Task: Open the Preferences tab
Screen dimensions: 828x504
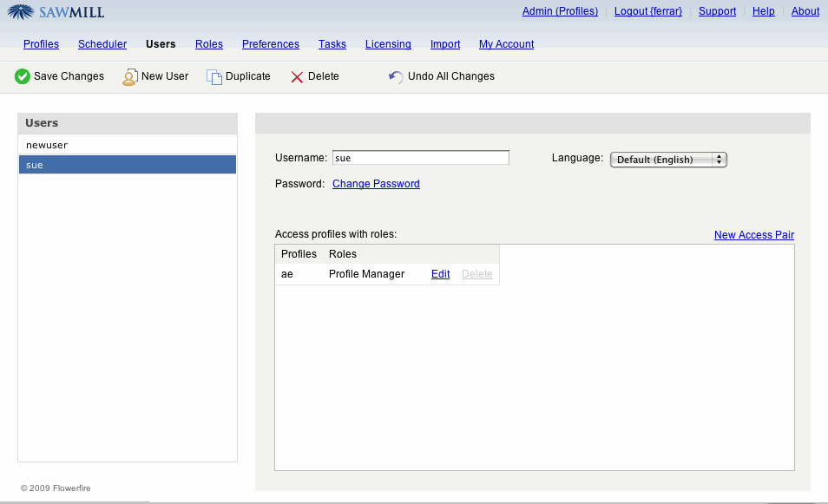Action: pos(271,44)
